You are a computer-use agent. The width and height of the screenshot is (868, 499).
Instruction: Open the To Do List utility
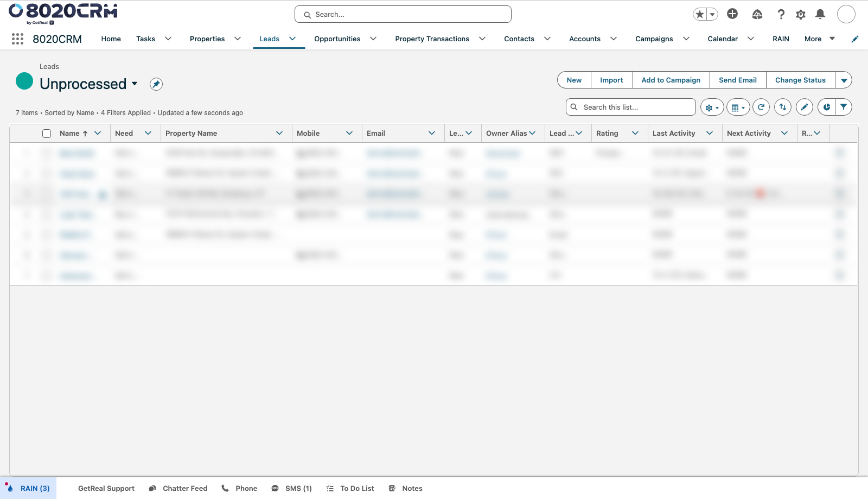click(350, 488)
